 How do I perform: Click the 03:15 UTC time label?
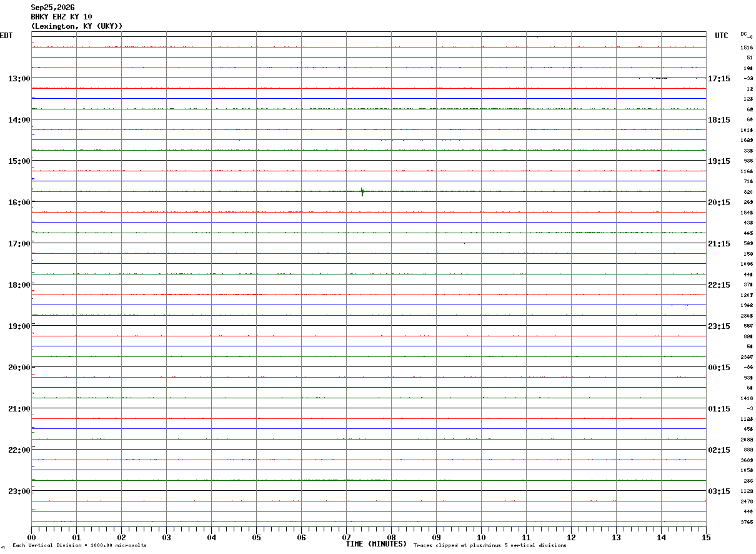[x=719, y=491]
